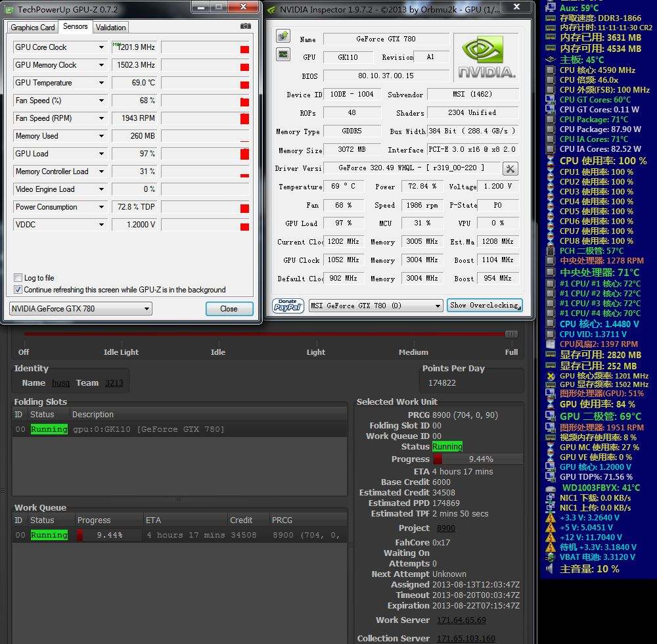Image resolution: width=657 pixels, height=644 pixels.
Task: Open the husq name link
Action: (x=60, y=383)
